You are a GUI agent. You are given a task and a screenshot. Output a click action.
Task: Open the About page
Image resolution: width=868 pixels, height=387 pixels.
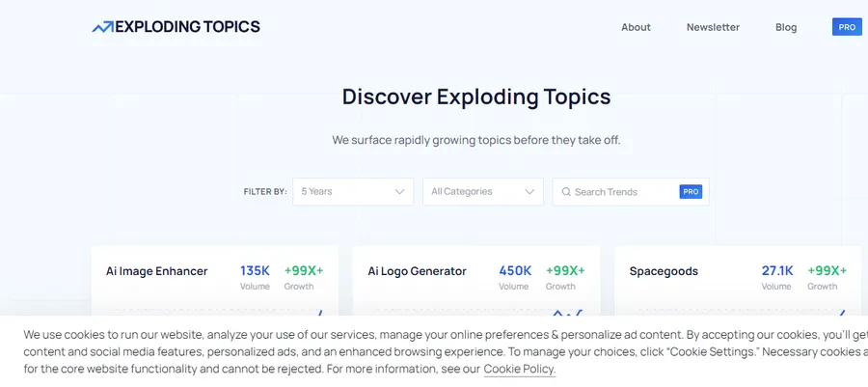636,27
